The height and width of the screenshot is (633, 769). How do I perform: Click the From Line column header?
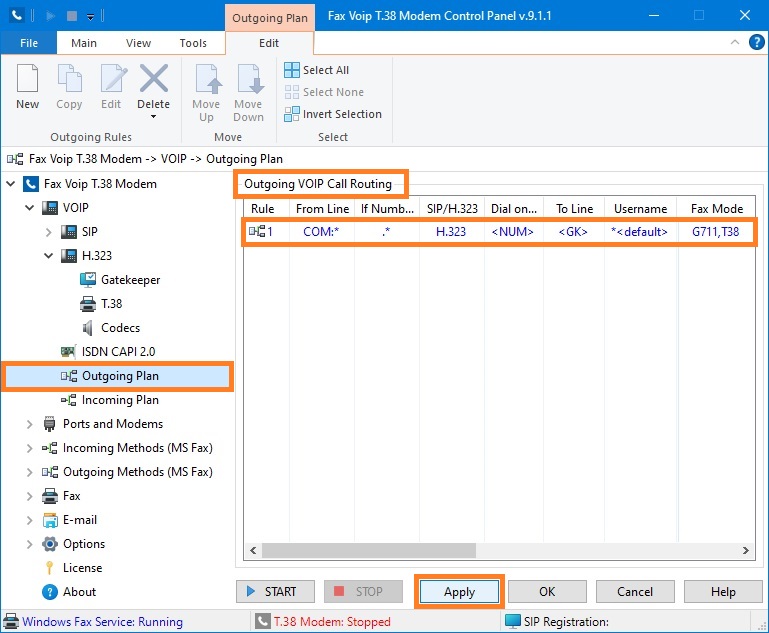[x=322, y=209]
